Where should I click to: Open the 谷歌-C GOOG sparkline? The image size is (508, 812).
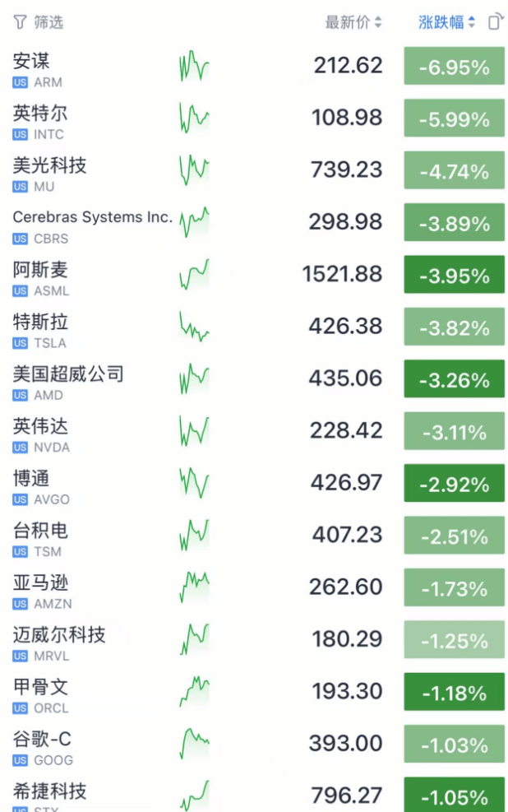(195, 744)
